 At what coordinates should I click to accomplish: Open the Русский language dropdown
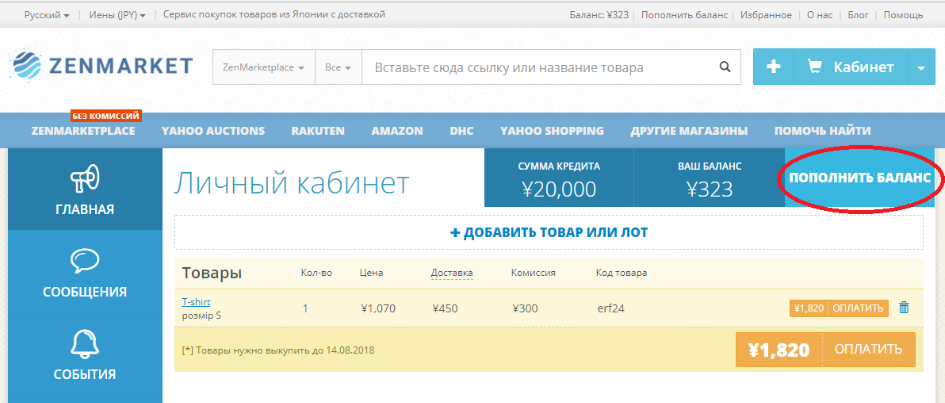point(46,14)
